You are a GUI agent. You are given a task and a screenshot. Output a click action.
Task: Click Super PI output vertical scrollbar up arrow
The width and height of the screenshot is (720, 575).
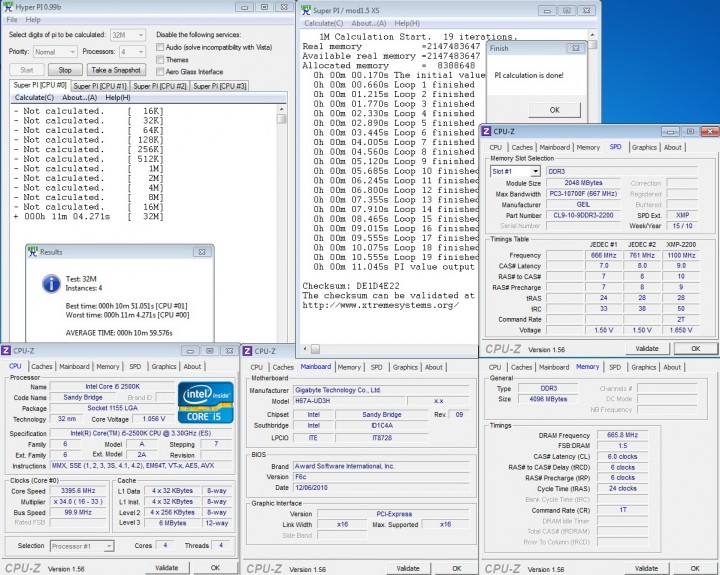click(x=592, y=35)
